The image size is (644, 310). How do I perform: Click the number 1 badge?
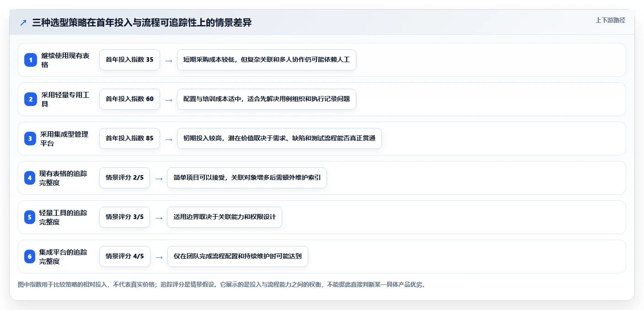pyautogui.click(x=30, y=60)
